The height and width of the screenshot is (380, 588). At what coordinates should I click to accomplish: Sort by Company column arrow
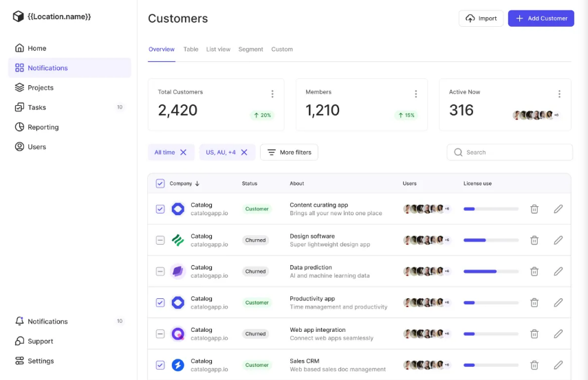click(x=197, y=183)
